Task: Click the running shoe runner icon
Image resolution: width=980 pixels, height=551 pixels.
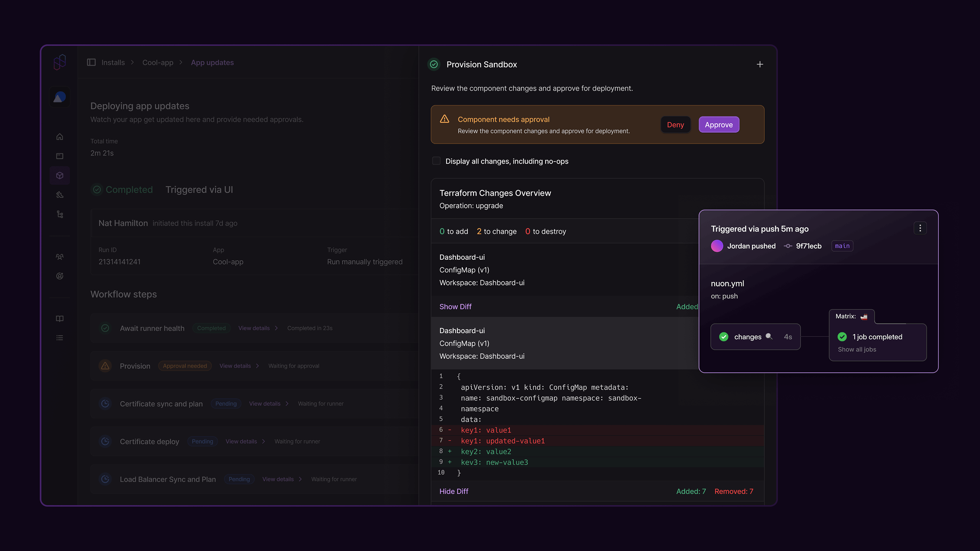Action: pyautogui.click(x=60, y=195)
